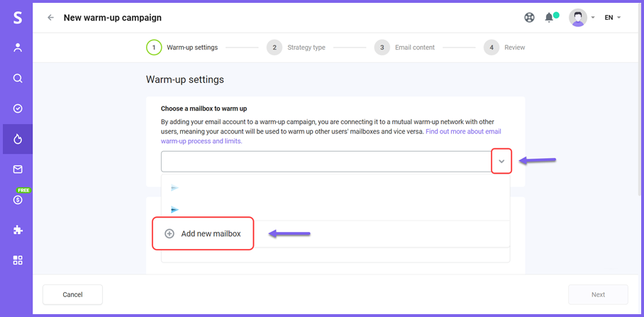Open the grid apps sidebar icon
The width and height of the screenshot is (644, 317).
(x=18, y=260)
